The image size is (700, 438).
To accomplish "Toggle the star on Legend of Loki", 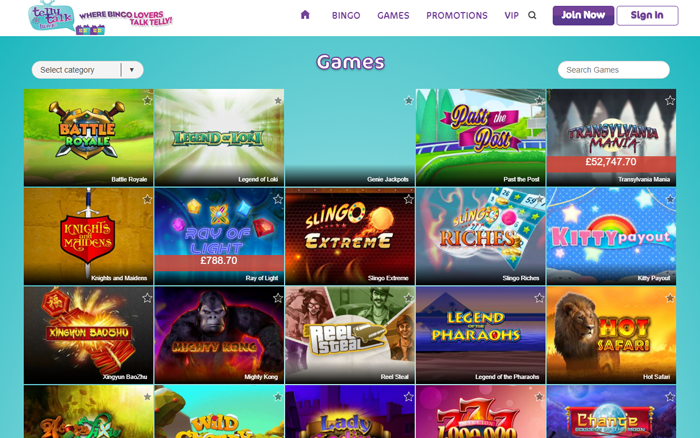I will 278,100.
